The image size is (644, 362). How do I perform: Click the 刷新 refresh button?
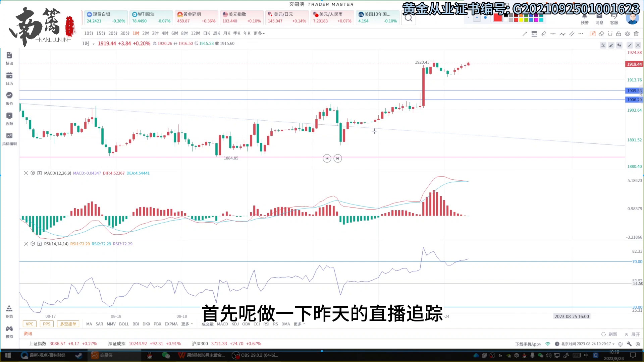(x=609, y=334)
